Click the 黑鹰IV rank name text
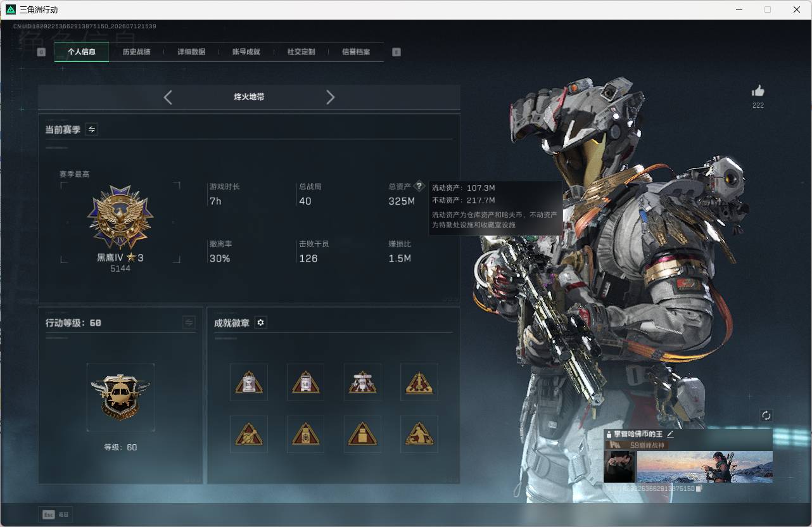This screenshot has height=527, width=812. coord(110,257)
